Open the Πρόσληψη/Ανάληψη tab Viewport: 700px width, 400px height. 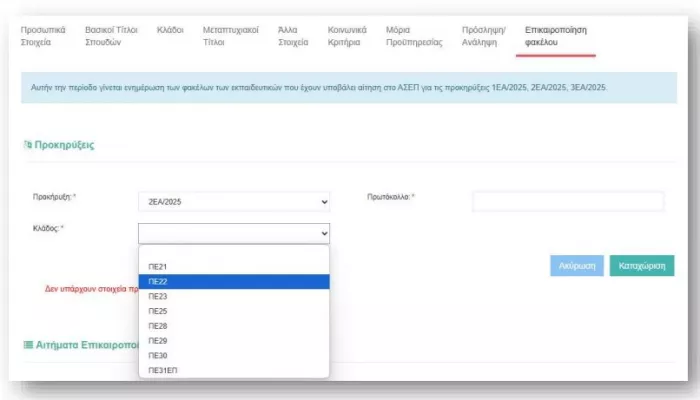pyautogui.click(x=483, y=36)
